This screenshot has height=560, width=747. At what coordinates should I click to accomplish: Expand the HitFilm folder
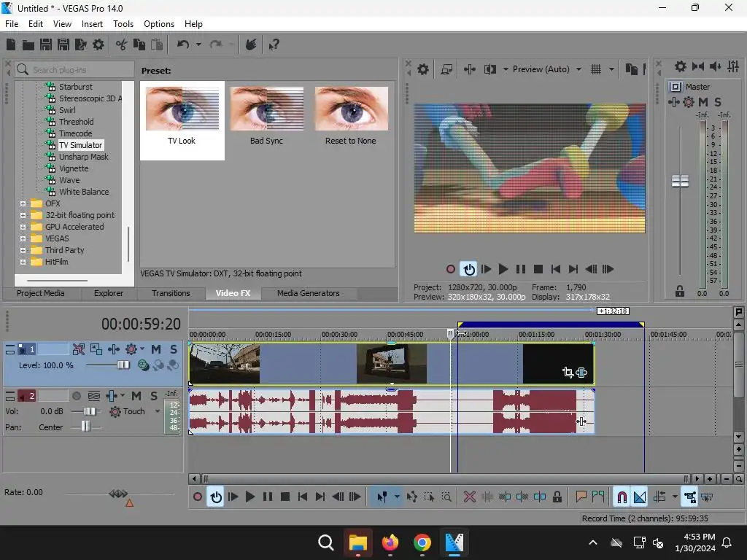point(23,262)
